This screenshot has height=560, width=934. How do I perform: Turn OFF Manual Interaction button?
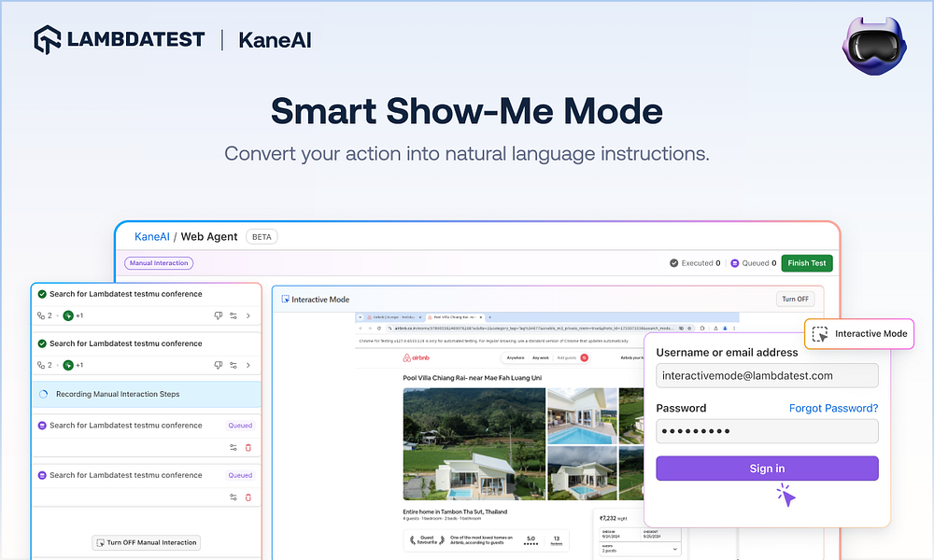147,542
